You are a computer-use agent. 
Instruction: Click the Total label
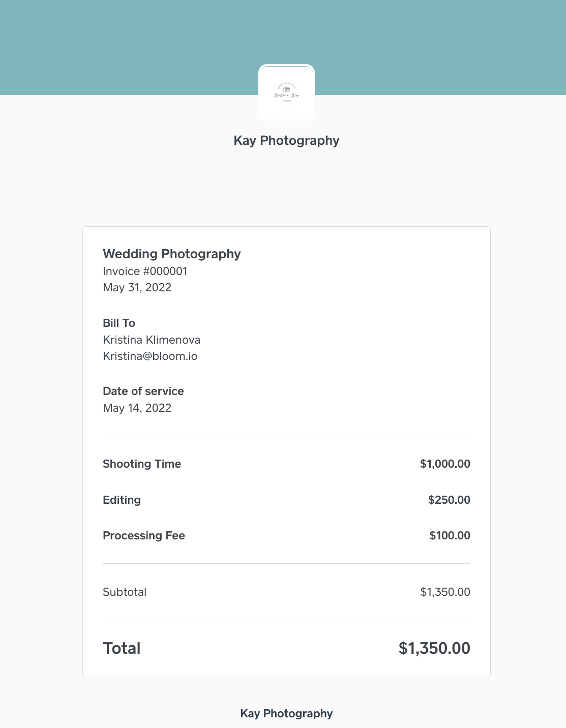[x=122, y=648]
